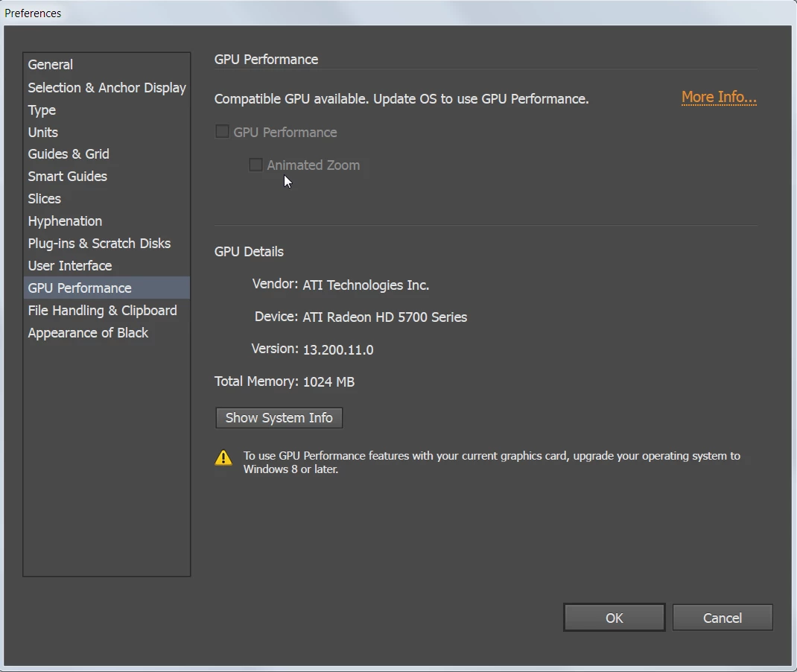Viewport: 797px width, 672px height.
Task: Click the version value '13.200.11.0'
Action: pyautogui.click(x=338, y=349)
